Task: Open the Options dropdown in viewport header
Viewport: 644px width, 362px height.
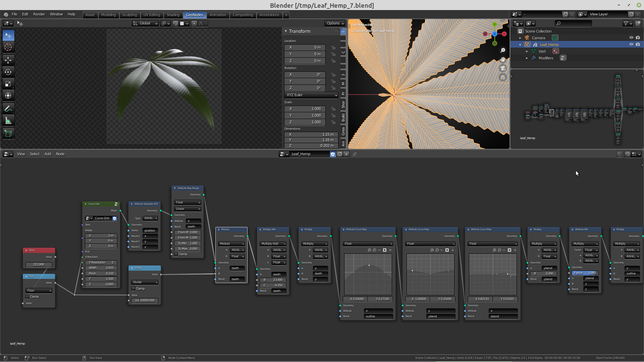Action: coord(335,23)
